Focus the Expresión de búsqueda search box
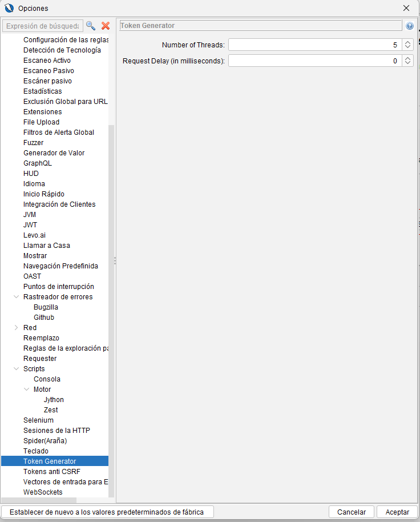The height and width of the screenshot is (522, 420). [x=42, y=26]
